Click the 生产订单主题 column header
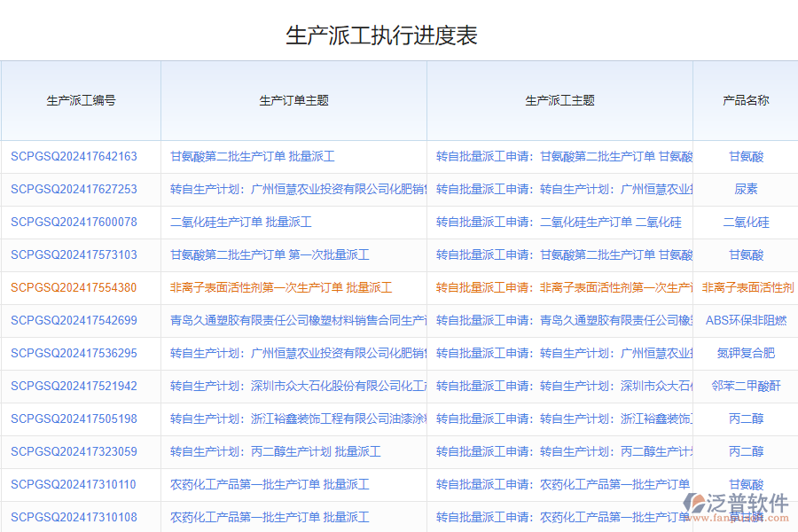This screenshot has height=532, width=798. (293, 100)
